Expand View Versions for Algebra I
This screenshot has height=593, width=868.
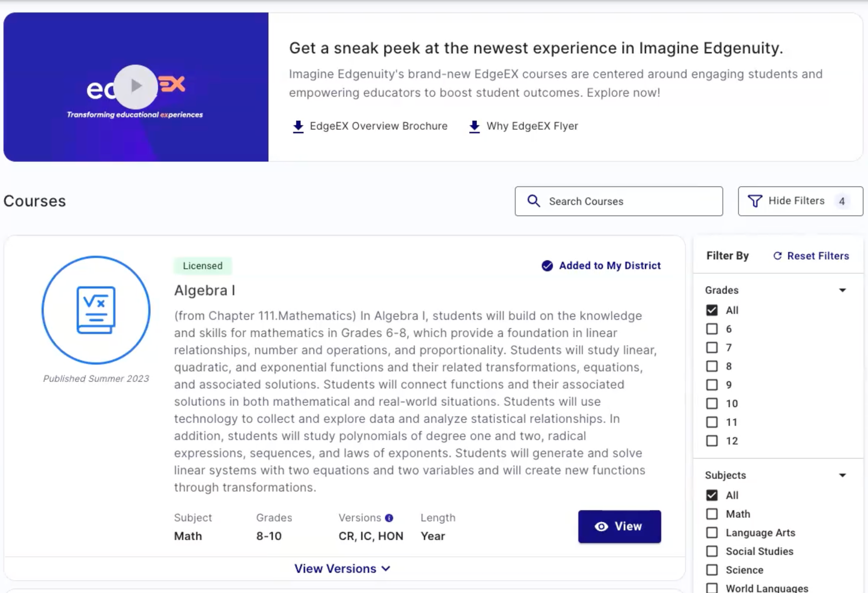coord(342,569)
